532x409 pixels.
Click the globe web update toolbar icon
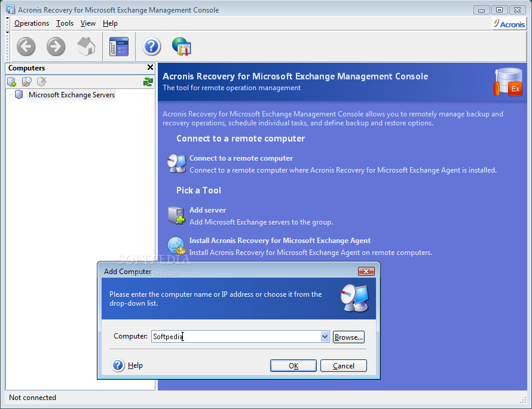(182, 47)
